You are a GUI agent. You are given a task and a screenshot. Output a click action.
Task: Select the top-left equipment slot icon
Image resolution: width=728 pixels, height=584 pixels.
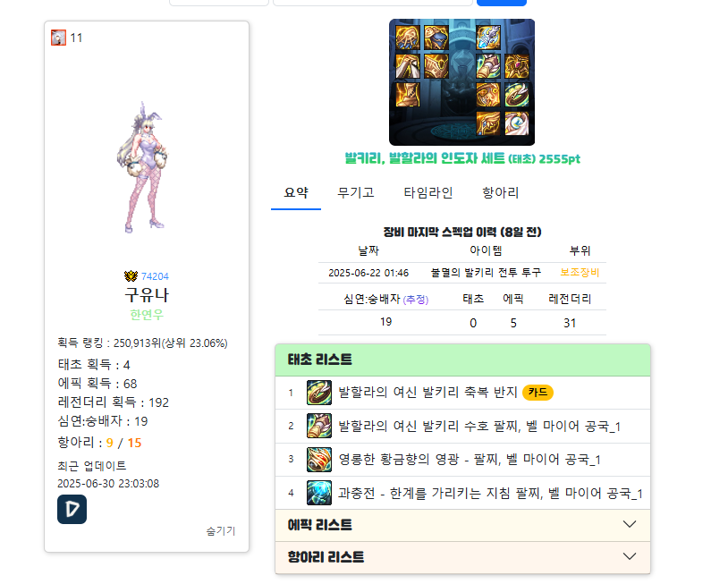[408, 38]
